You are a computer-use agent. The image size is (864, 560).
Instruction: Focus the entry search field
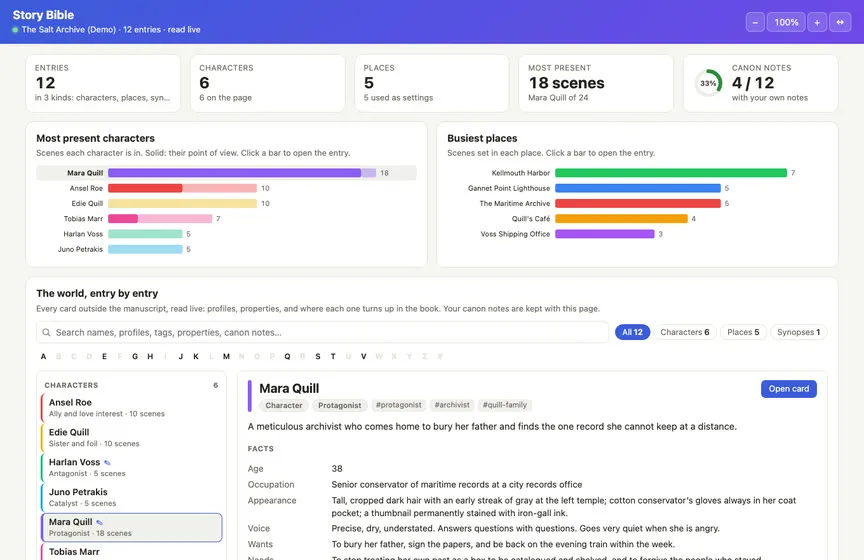[x=322, y=332]
